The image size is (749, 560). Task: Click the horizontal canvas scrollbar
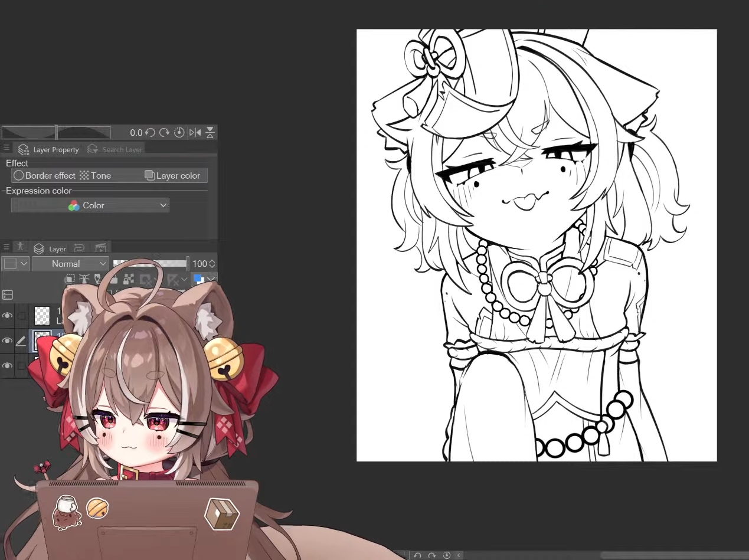click(x=675, y=555)
